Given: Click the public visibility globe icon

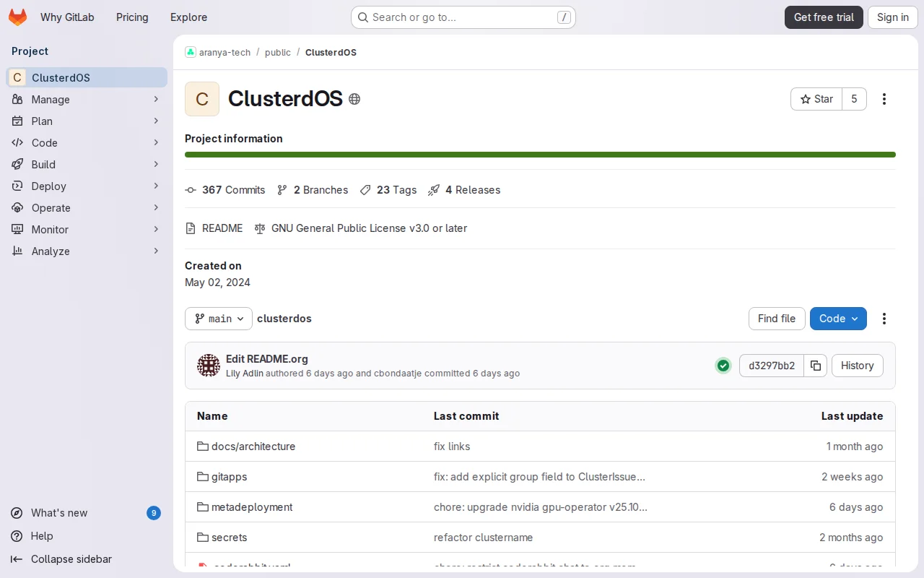Looking at the screenshot, I should pos(354,99).
